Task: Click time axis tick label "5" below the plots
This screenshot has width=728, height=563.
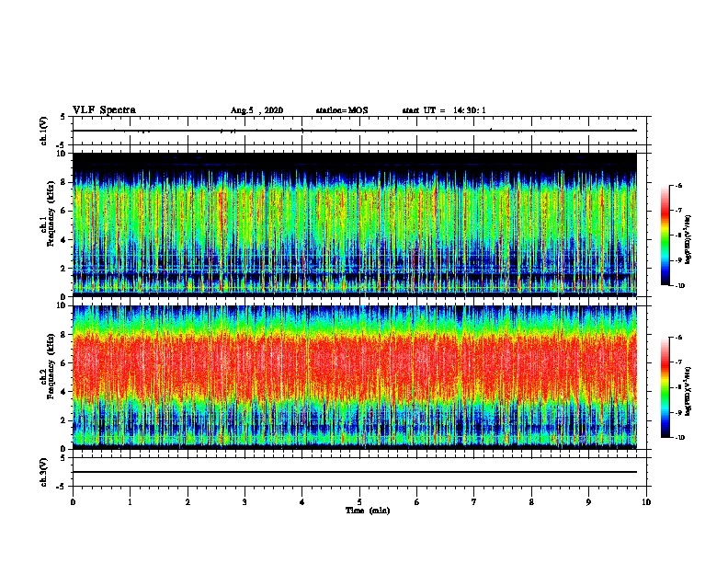Action: pyautogui.click(x=359, y=502)
